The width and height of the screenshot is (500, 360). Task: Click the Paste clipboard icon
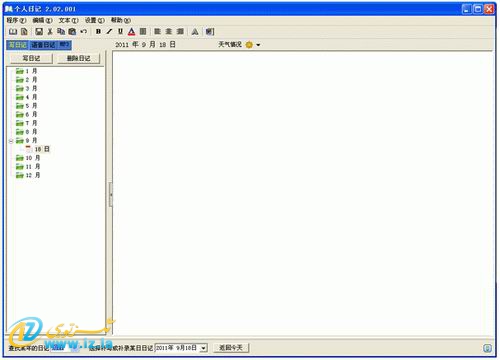pos(72,32)
